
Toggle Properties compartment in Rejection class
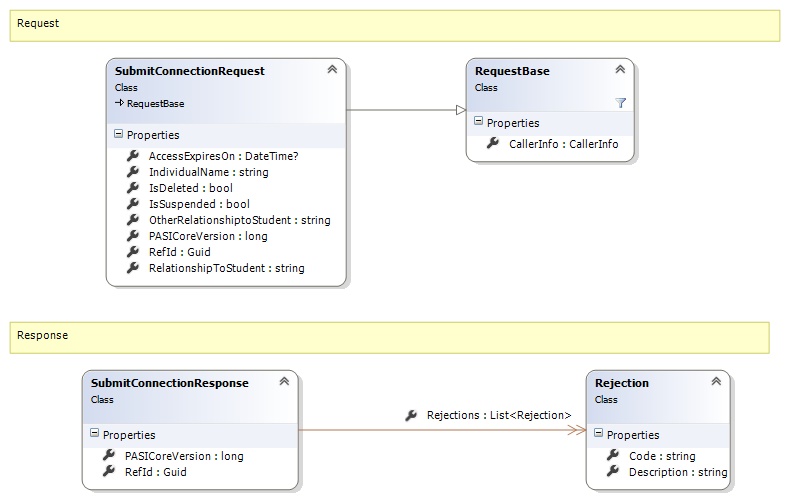point(599,435)
